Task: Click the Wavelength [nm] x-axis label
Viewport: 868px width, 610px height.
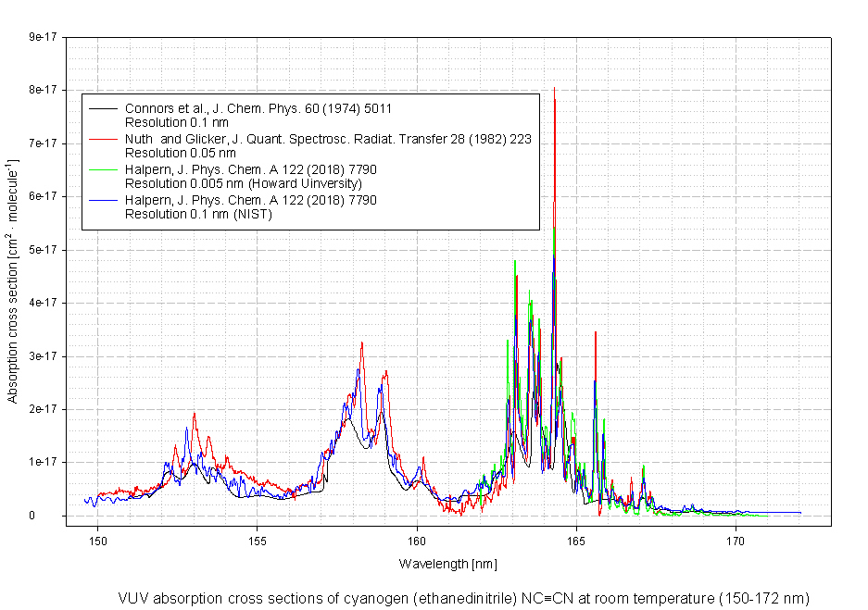Action: click(x=448, y=564)
